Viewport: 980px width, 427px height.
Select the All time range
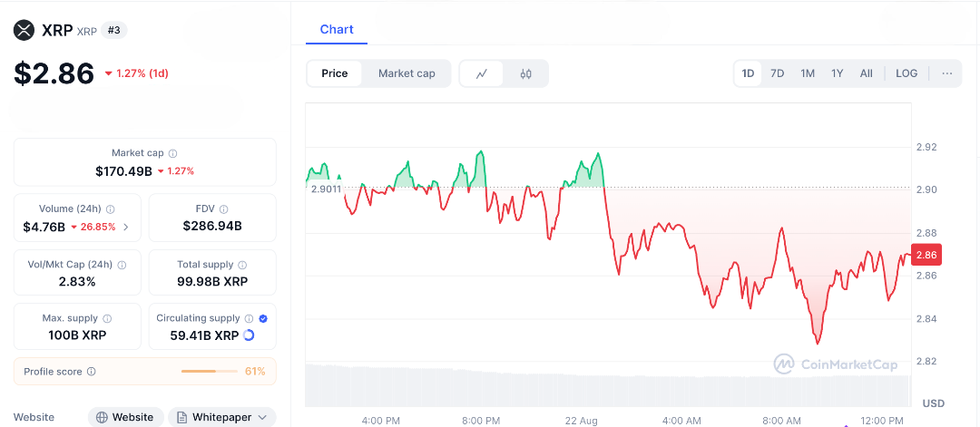[867, 73]
